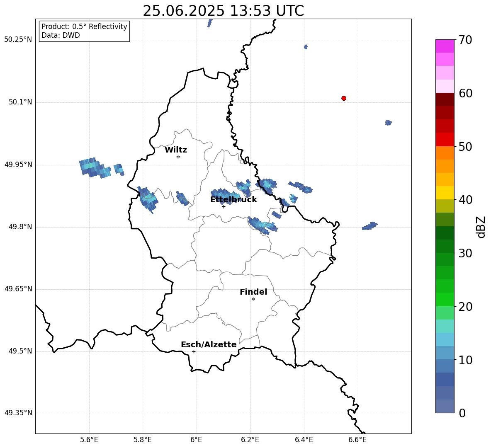The image size is (491, 448).
Task: Click the yellow colorbar segment above 40
Action: click(445, 193)
